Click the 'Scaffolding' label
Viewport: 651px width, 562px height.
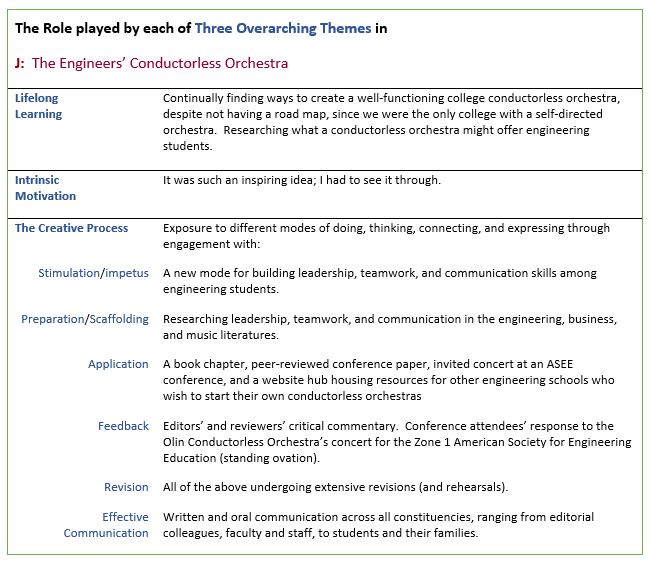(119, 319)
